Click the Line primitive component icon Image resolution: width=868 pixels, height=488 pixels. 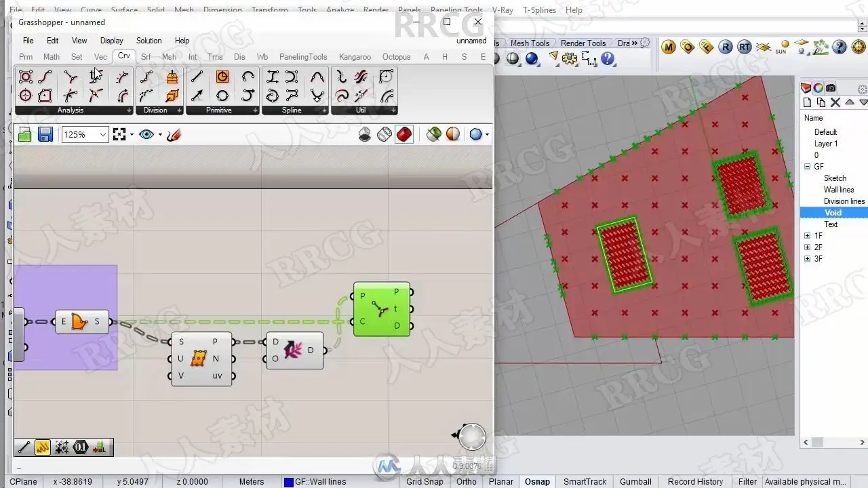(197, 77)
